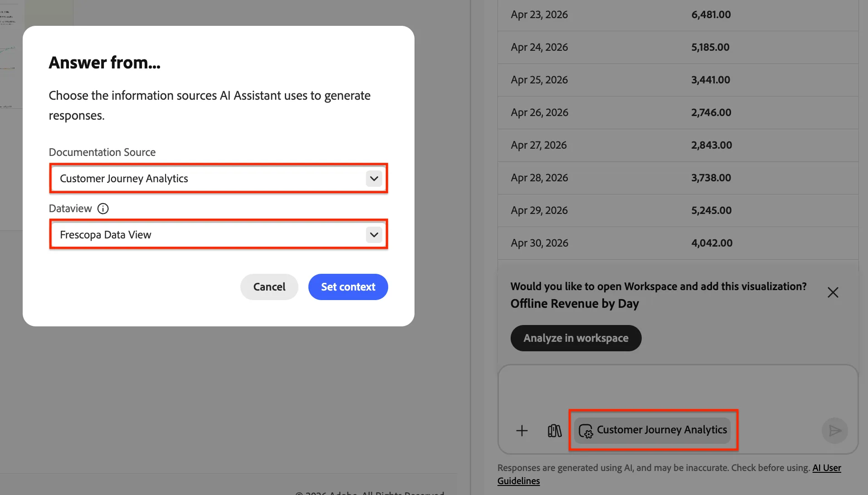This screenshot has height=495, width=868.
Task: Click the Offline Revenue by Day title
Action: click(575, 304)
